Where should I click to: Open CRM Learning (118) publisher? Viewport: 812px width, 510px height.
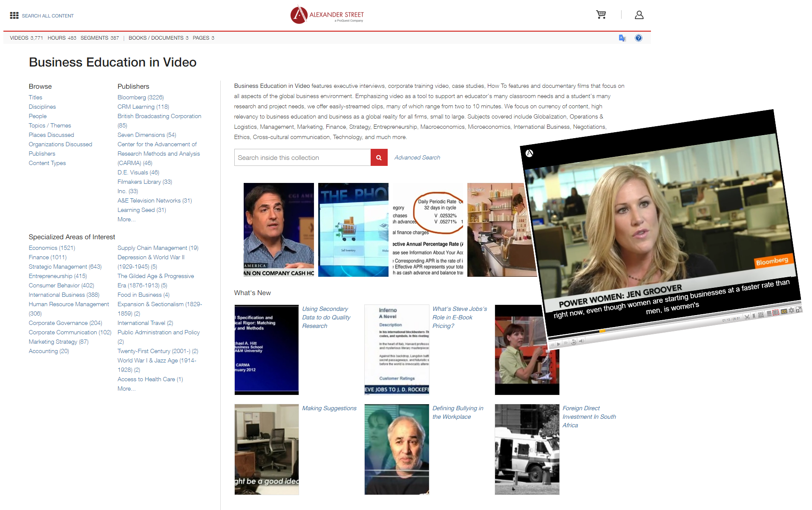coord(143,107)
